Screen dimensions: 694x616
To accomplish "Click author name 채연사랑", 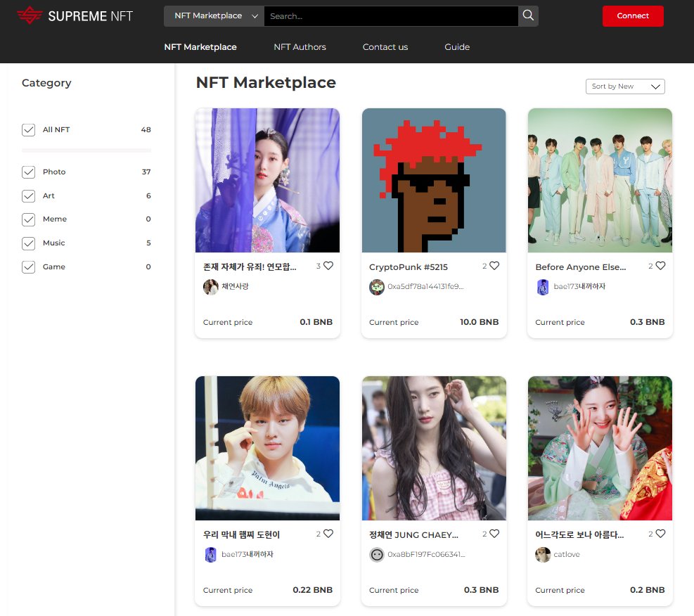I will [x=235, y=286].
